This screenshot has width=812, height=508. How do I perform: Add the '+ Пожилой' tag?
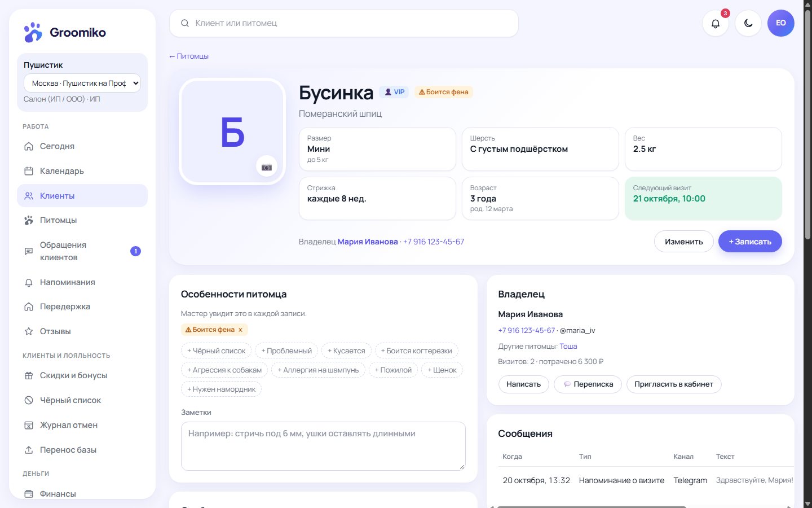pos(393,370)
